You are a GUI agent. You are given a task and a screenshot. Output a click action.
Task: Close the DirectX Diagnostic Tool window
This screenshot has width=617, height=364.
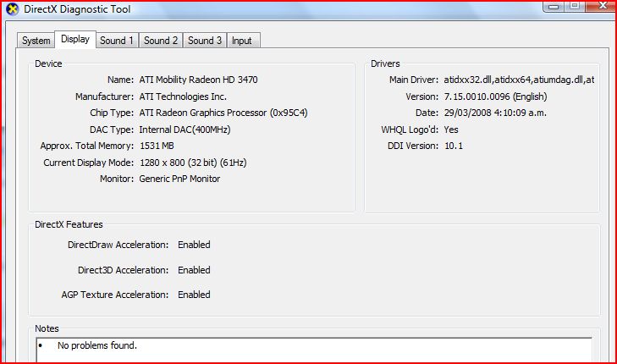[x=602, y=6]
